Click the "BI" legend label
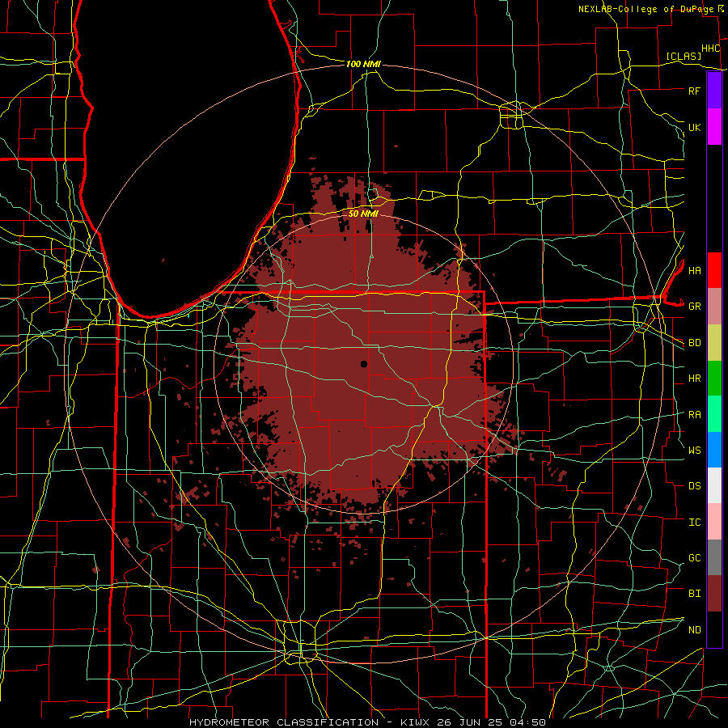The image size is (728, 728). pos(694,594)
